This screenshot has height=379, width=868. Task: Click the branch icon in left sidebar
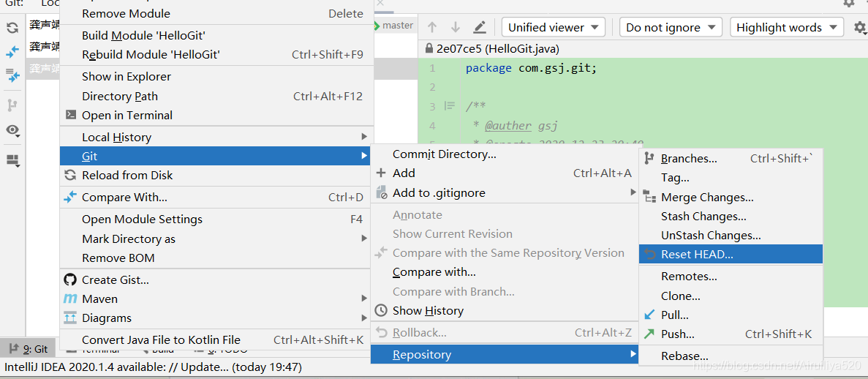[x=12, y=105]
